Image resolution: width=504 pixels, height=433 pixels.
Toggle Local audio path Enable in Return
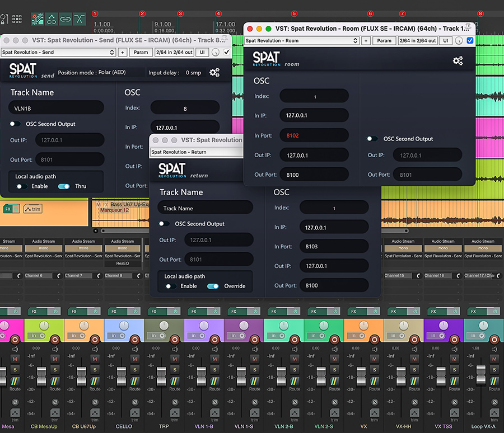[171, 286]
